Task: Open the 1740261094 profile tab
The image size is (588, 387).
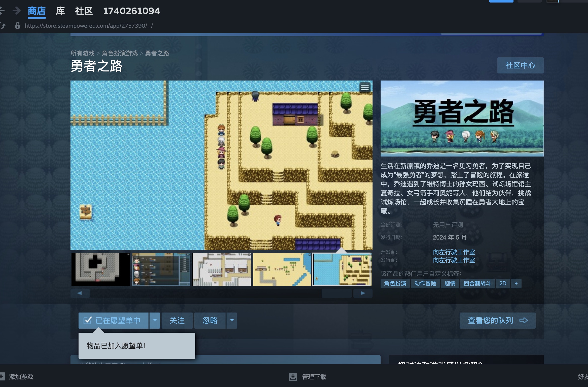Action: click(131, 11)
